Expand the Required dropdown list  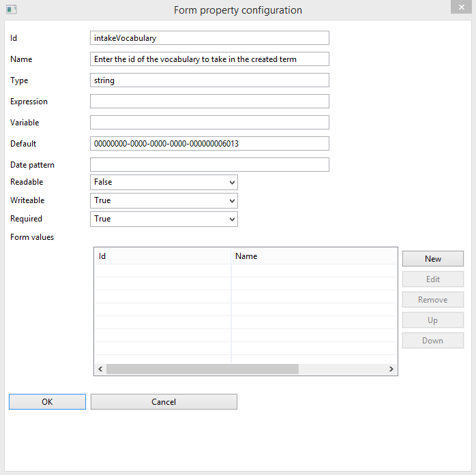coord(164,219)
